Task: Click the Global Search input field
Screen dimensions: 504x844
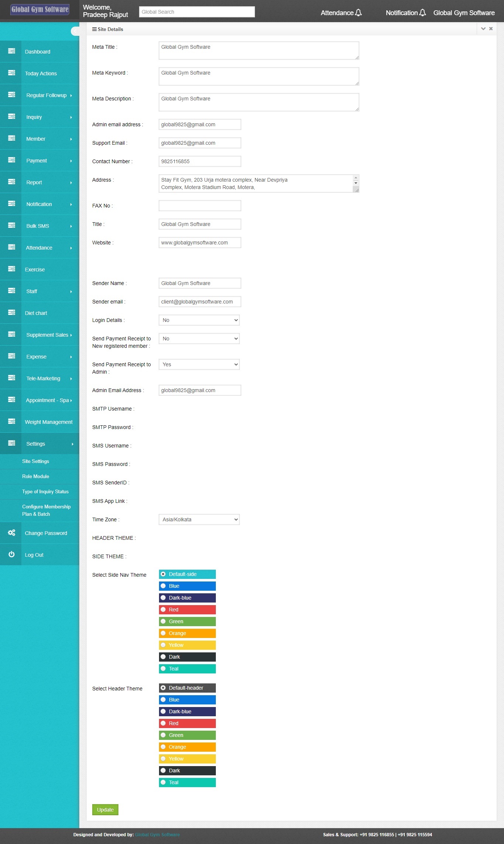Action: pos(197,12)
